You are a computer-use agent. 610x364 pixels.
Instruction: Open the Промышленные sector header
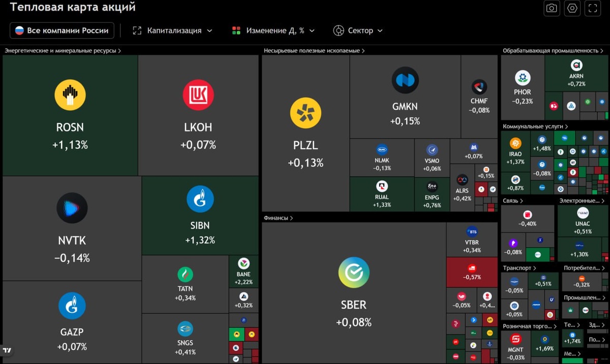click(x=585, y=298)
